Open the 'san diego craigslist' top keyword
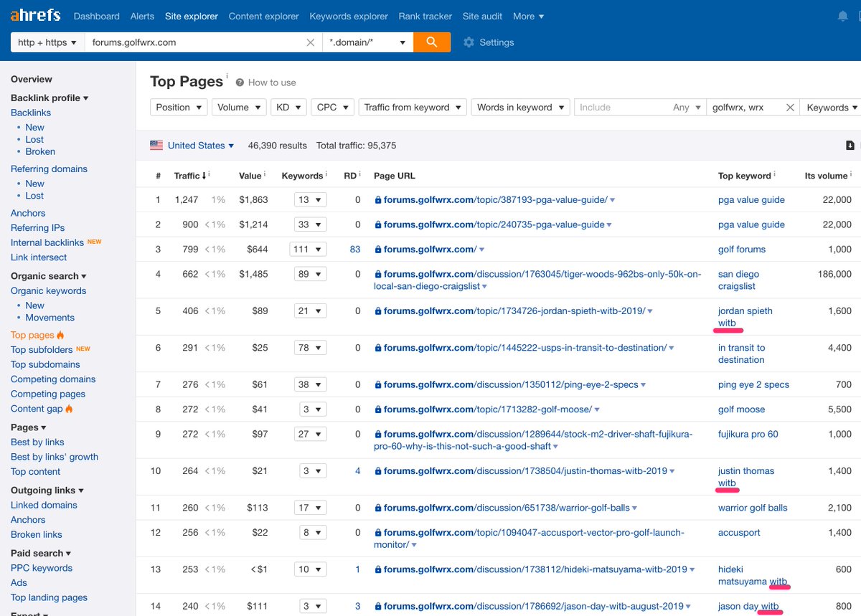 738,280
